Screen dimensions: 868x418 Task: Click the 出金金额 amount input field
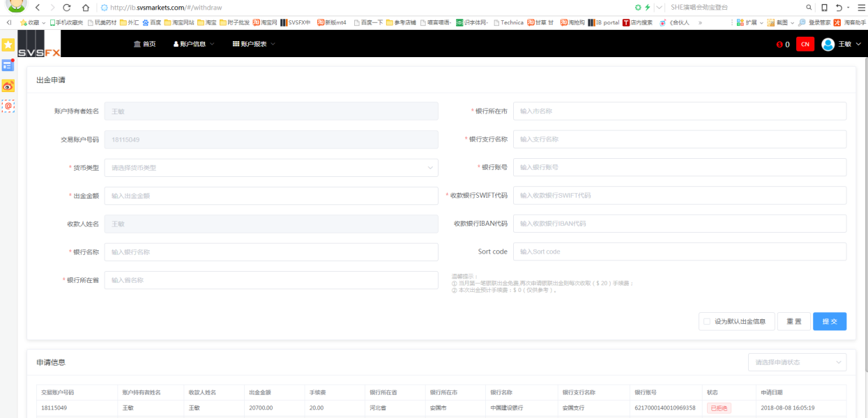coord(271,196)
